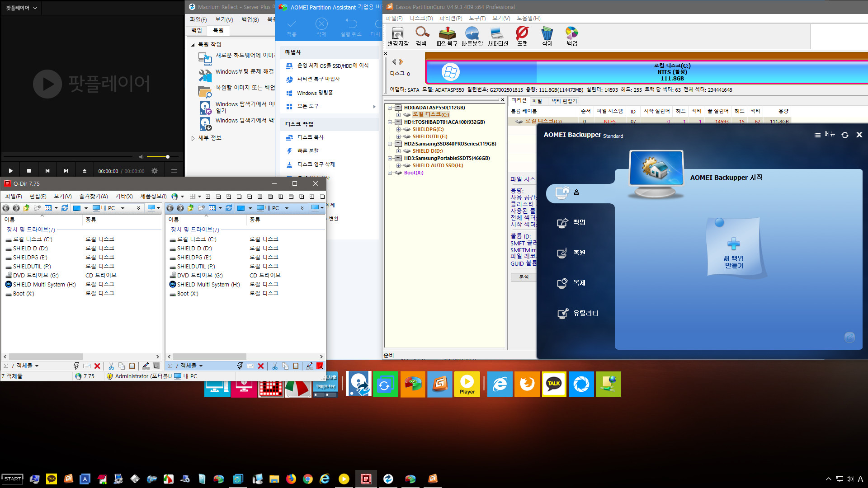Click scissors Cut icon in right Q-Dir status bar

coord(274,366)
